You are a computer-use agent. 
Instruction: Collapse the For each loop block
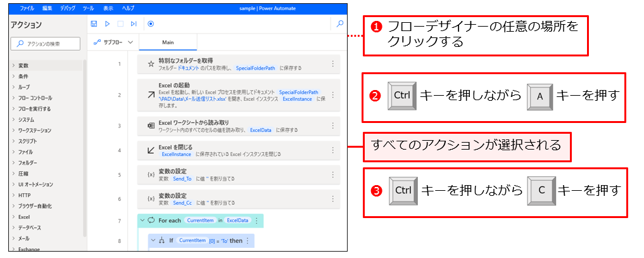(x=142, y=221)
